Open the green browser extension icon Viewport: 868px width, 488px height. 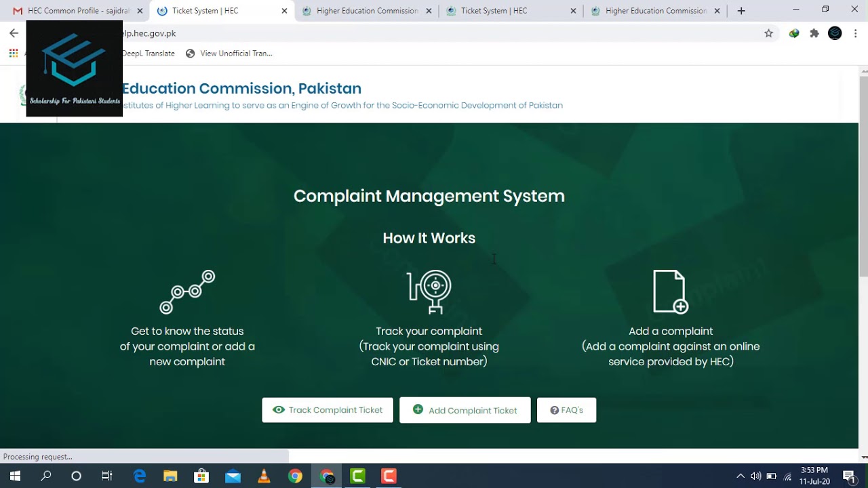(x=794, y=33)
